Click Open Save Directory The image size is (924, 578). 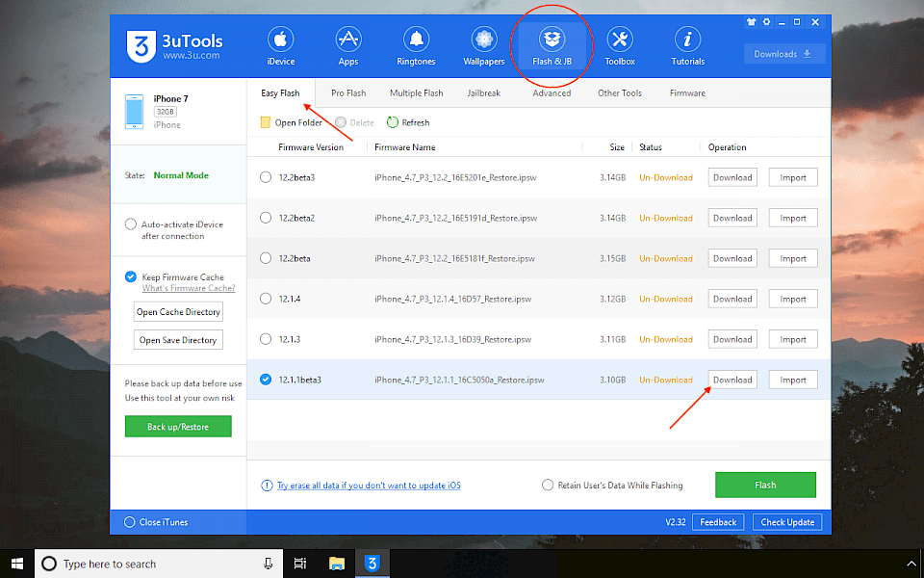coord(178,340)
